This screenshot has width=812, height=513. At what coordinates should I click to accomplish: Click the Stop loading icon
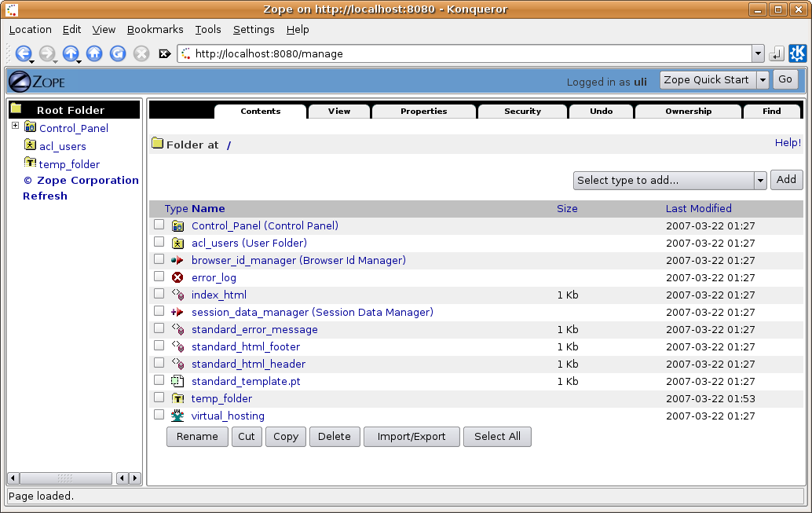point(141,53)
